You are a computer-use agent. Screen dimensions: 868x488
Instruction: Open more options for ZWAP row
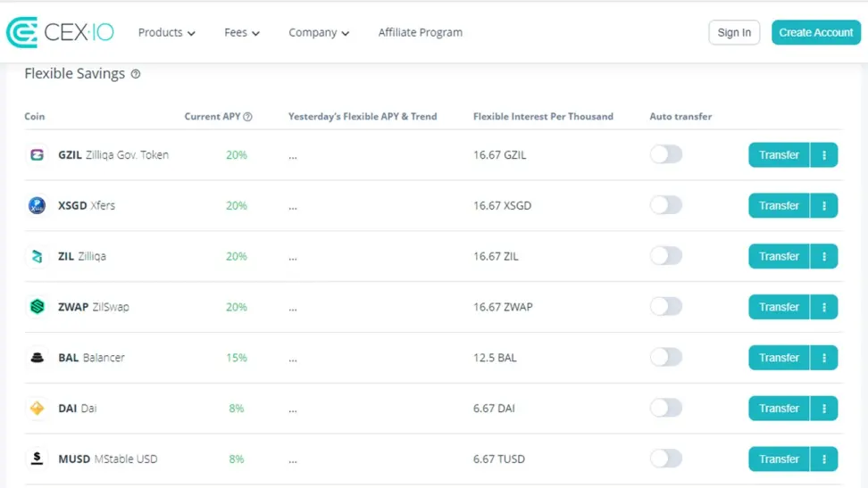pos(823,307)
